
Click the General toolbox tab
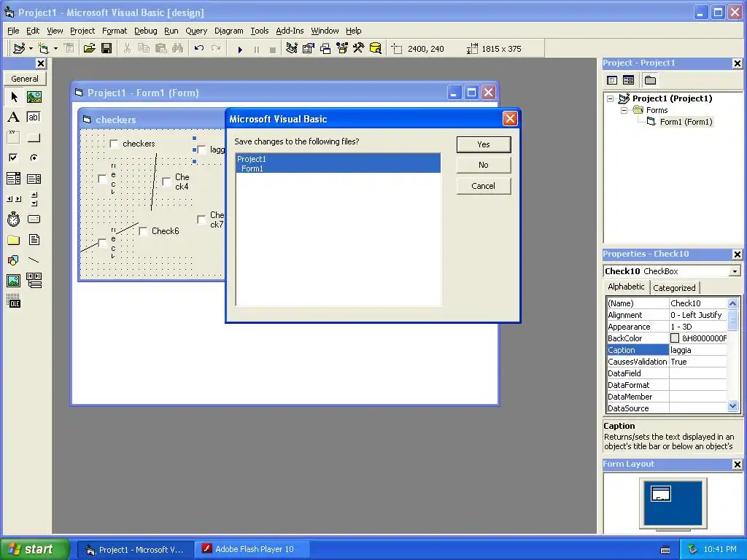[25, 79]
